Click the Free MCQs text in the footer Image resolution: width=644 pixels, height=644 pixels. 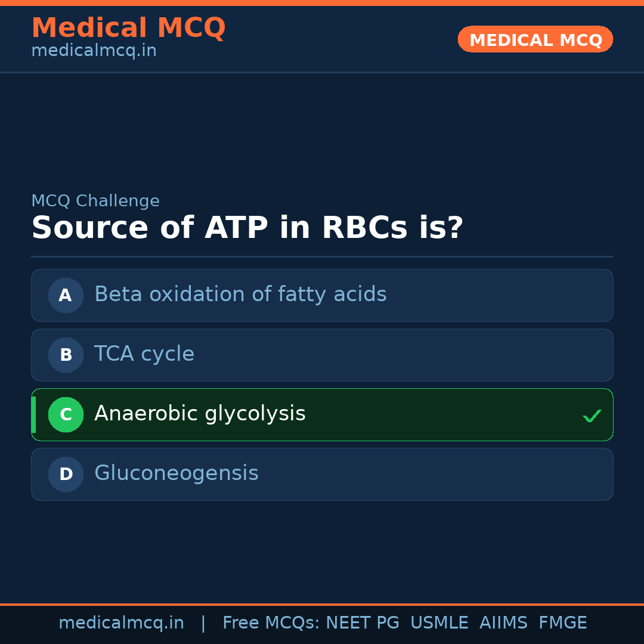(x=271, y=623)
